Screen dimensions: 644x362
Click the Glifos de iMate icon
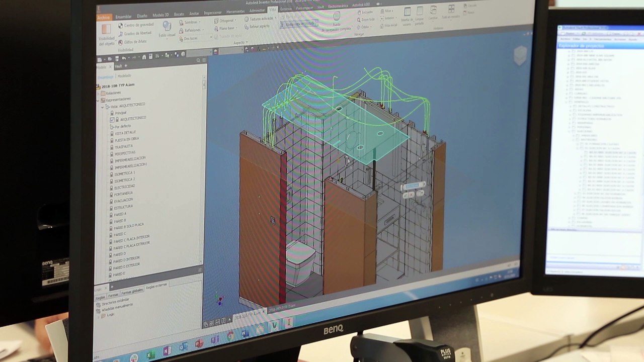pyautogui.click(x=121, y=42)
